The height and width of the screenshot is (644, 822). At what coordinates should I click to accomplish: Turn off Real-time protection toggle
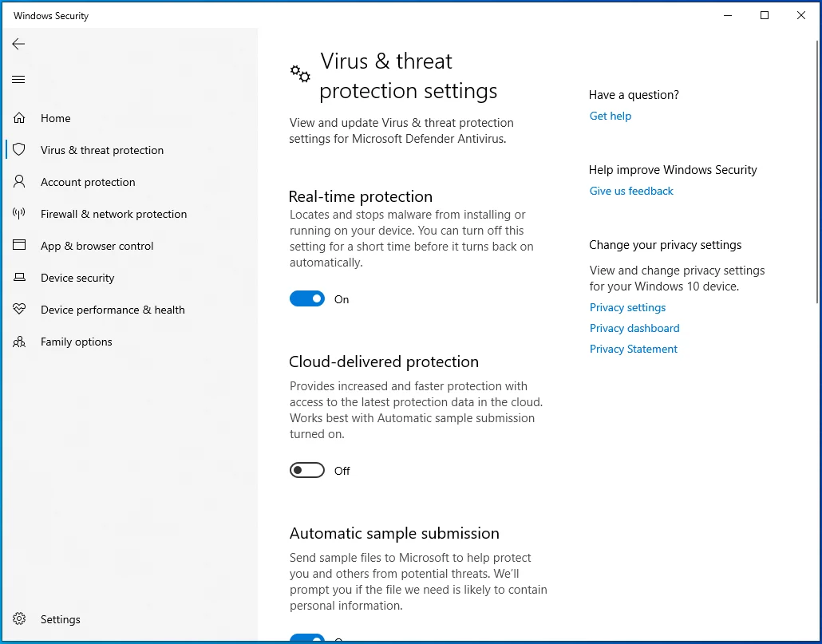pyautogui.click(x=307, y=298)
